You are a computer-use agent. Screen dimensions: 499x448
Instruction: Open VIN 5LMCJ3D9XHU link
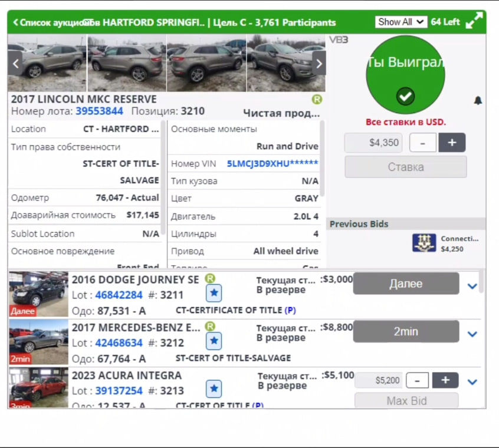pyautogui.click(x=273, y=163)
